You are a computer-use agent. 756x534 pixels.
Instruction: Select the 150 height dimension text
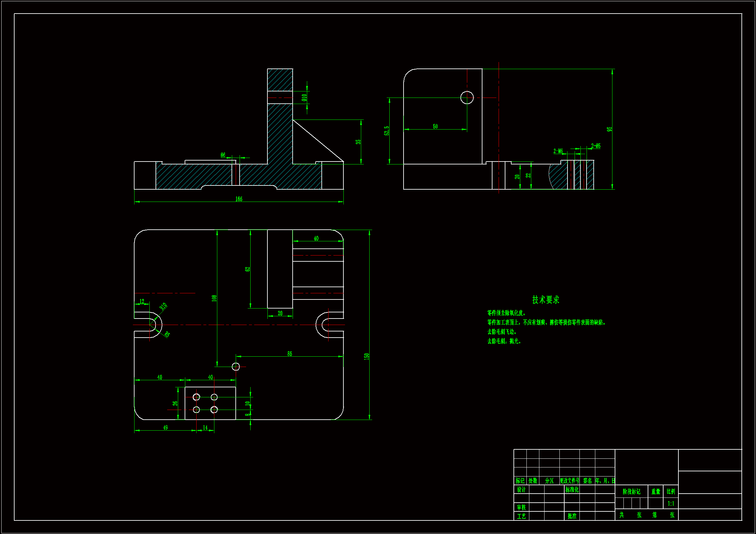[366, 356]
